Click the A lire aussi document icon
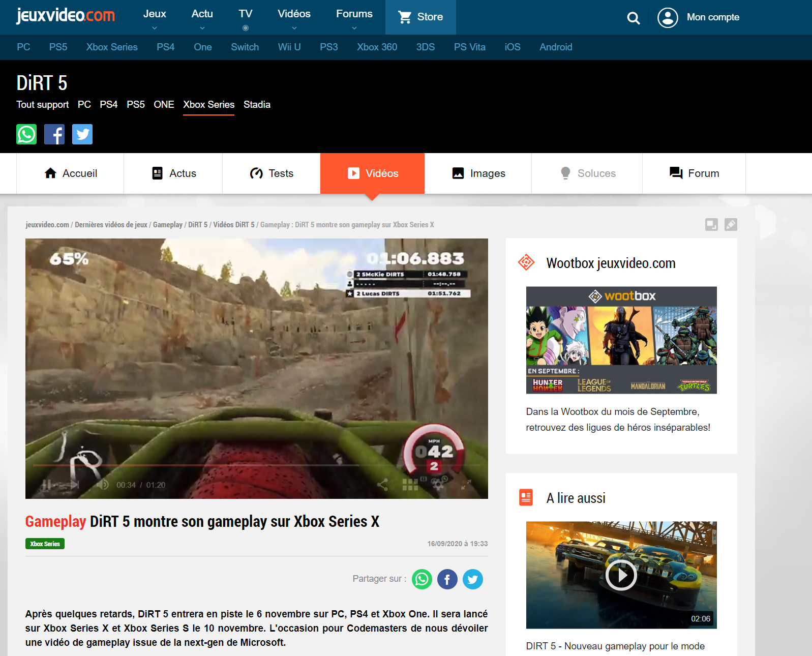This screenshot has height=656, width=812. [526, 497]
